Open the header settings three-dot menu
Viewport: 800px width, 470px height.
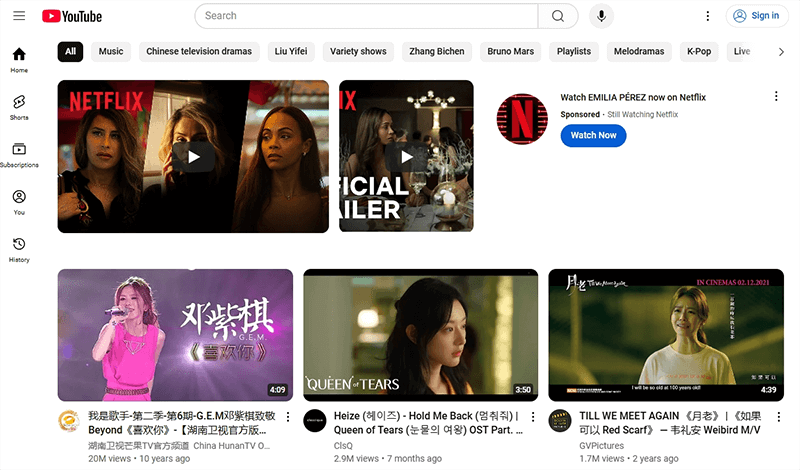pos(708,16)
